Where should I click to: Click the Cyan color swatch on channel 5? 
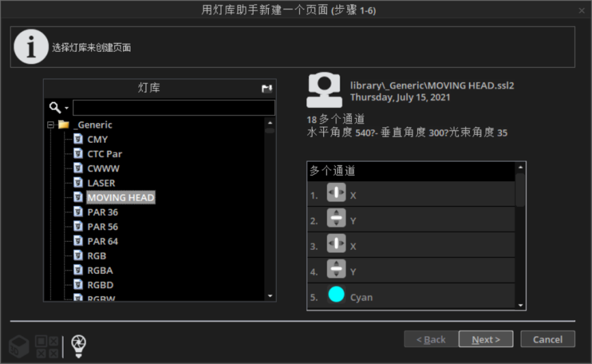336,296
